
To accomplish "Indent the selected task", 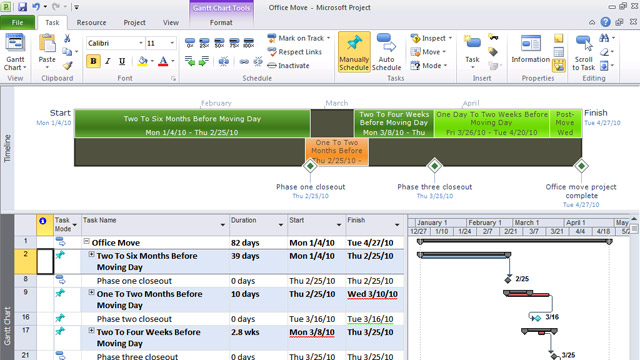I will 204,62.
